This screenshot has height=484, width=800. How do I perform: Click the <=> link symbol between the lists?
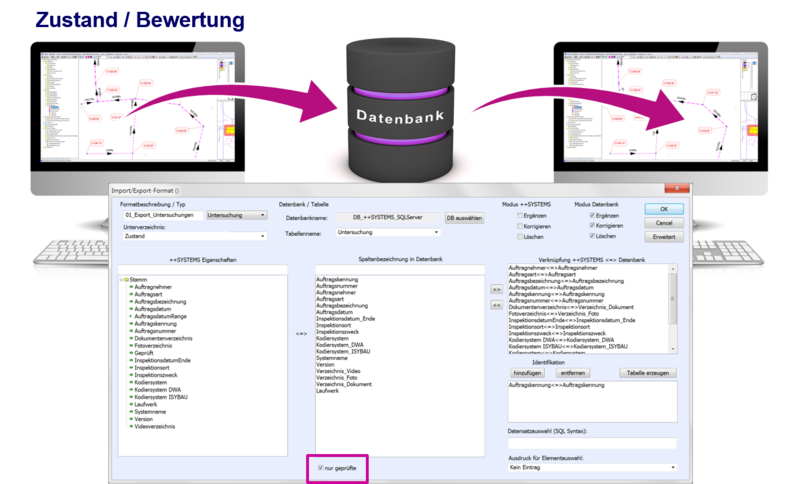301,334
